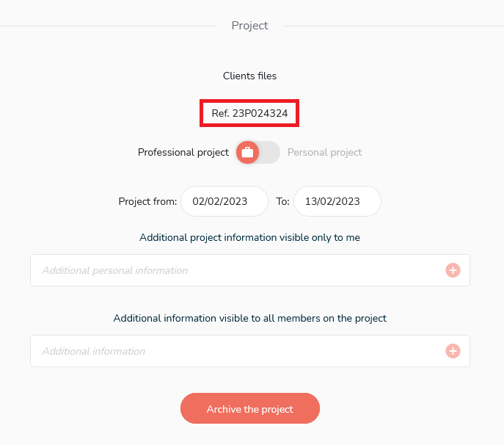
Task: Click the plus icon in Additional personal information
Action: [453, 270]
